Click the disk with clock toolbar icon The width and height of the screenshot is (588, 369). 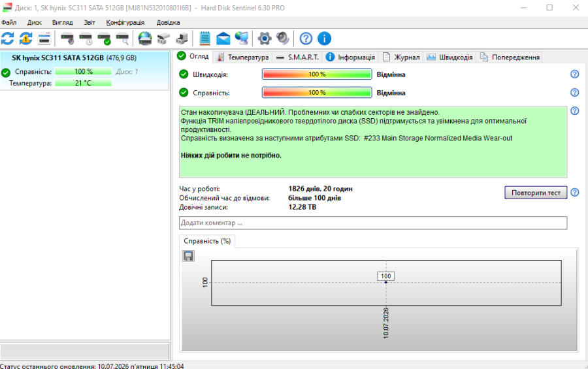coord(86,39)
